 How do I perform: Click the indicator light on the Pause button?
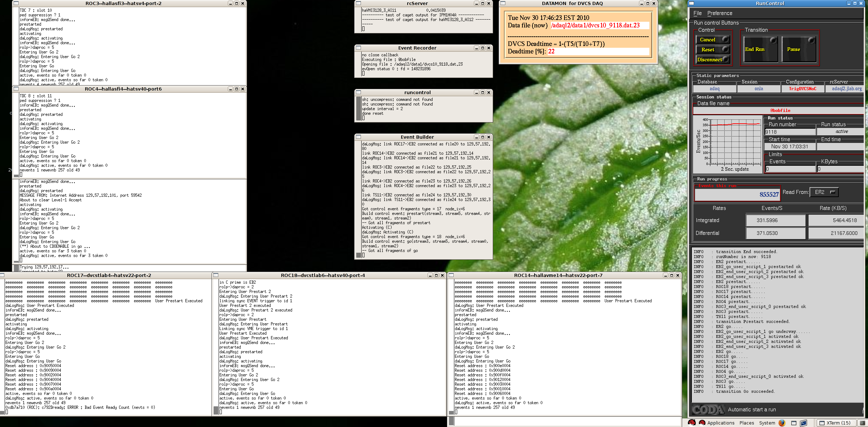point(811,40)
